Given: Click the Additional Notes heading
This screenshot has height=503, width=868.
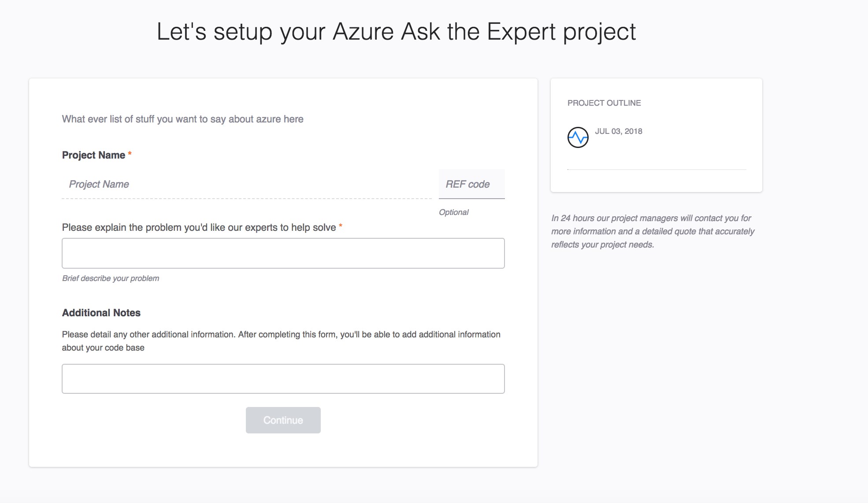Looking at the screenshot, I should (x=101, y=313).
